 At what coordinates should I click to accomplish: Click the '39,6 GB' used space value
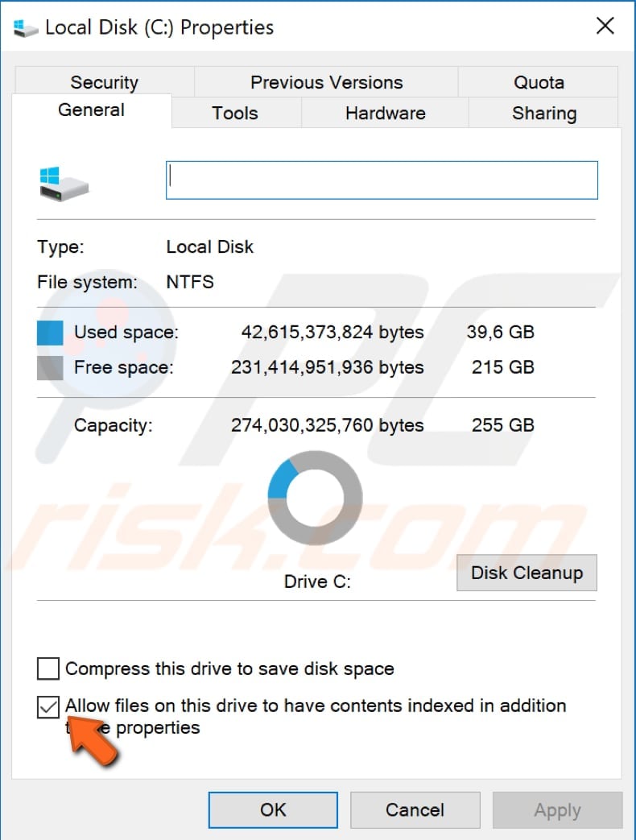point(500,332)
